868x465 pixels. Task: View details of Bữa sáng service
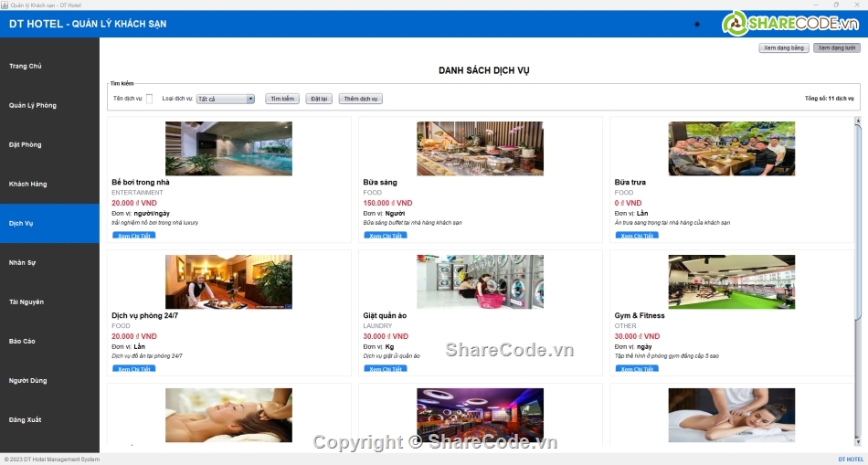coord(386,236)
